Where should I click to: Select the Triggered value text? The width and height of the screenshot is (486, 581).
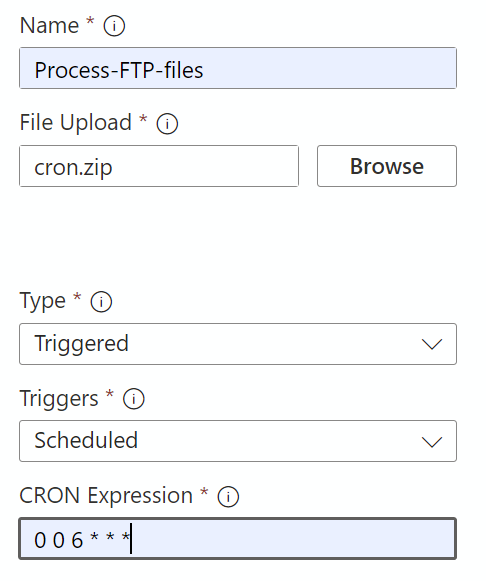(81, 344)
